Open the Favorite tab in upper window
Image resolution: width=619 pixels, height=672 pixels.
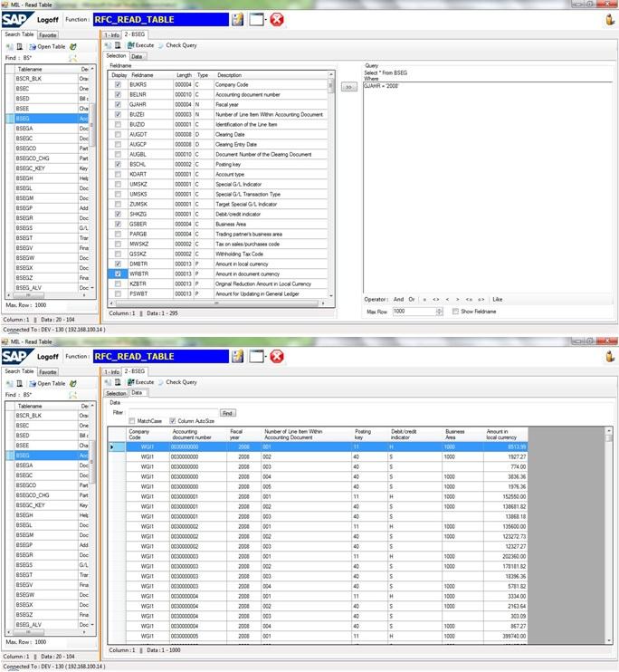click(x=48, y=35)
